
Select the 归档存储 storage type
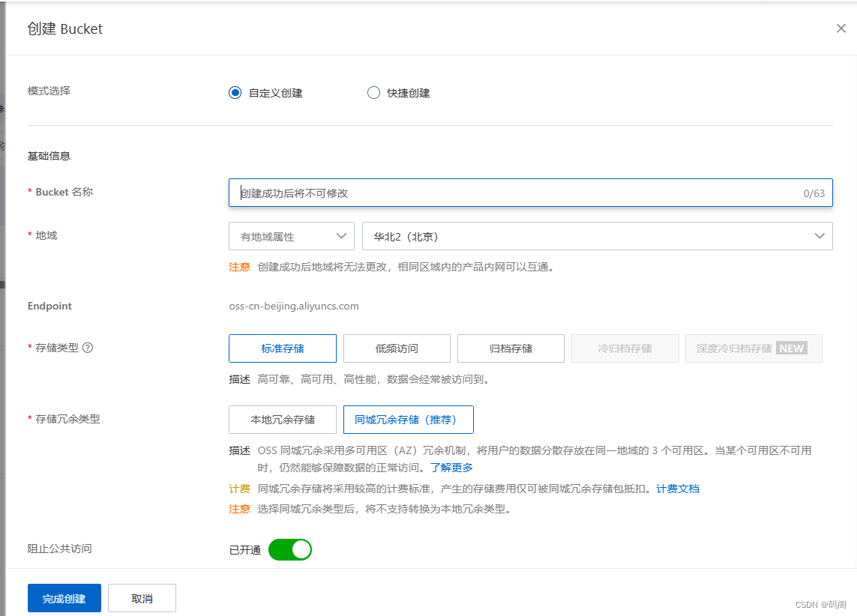511,348
